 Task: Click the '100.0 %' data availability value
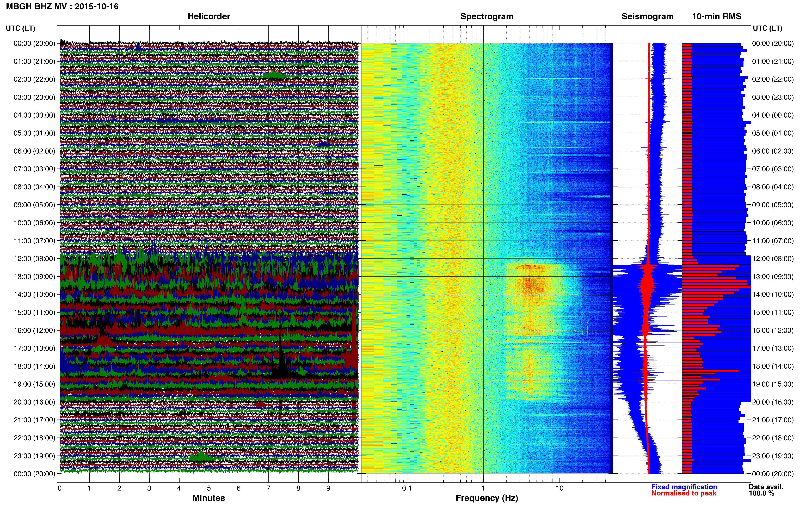tap(762, 493)
